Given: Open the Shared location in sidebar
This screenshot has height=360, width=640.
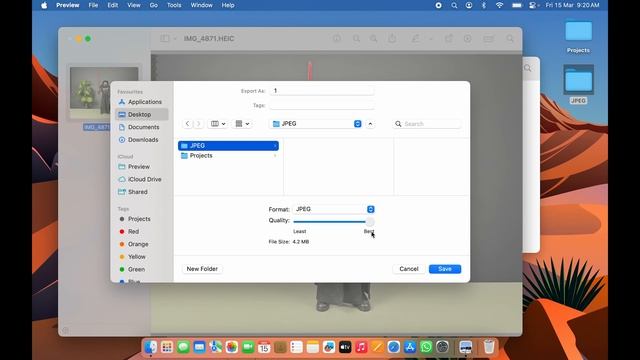Looking at the screenshot, I should click(133, 192).
